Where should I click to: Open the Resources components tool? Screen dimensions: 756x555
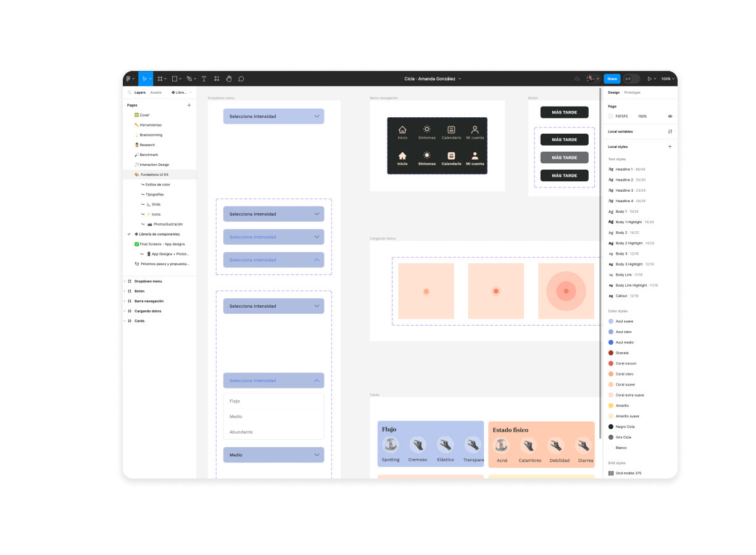[217, 79]
